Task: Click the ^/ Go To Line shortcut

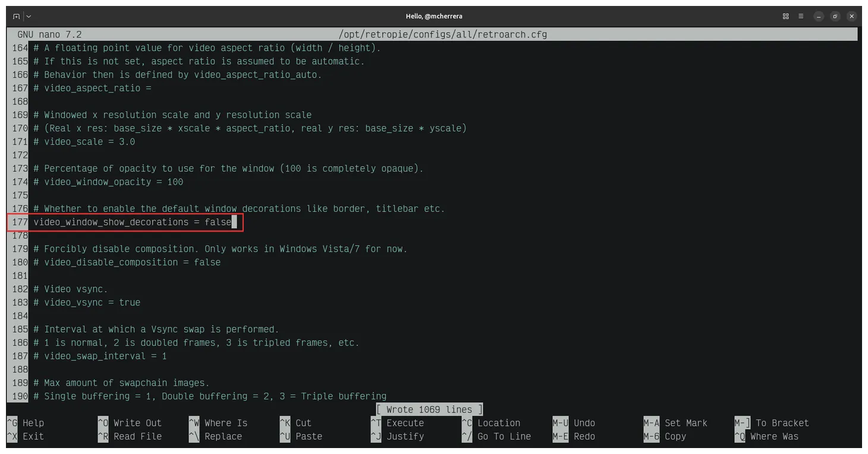Action: click(x=496, y=436)
